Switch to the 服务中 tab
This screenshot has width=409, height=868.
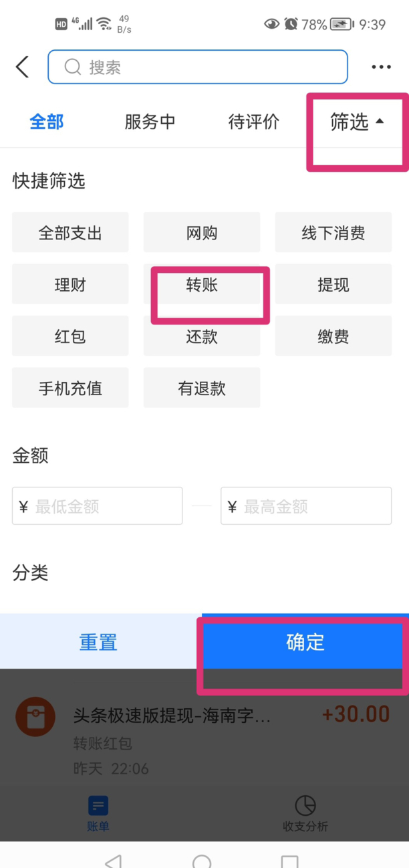(150, 122)
